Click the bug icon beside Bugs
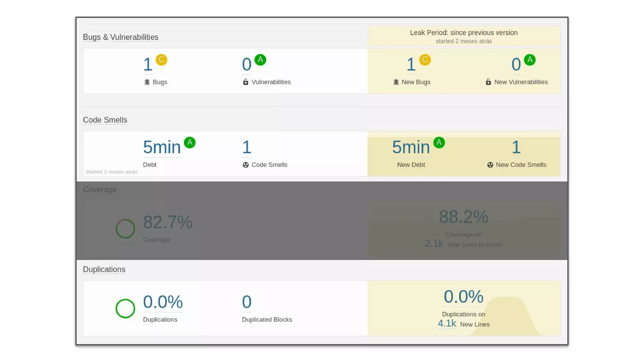This screenshot has height=362, width=644. (x=147, y=82)
